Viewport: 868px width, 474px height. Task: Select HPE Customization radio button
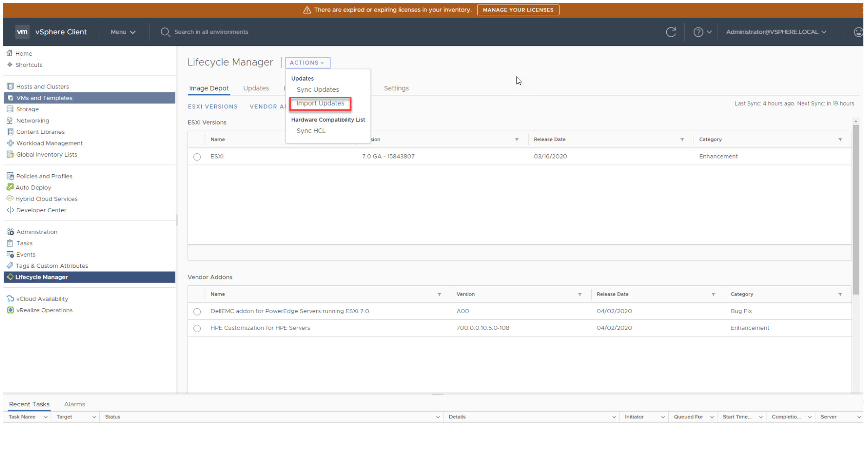coord(197,329)
